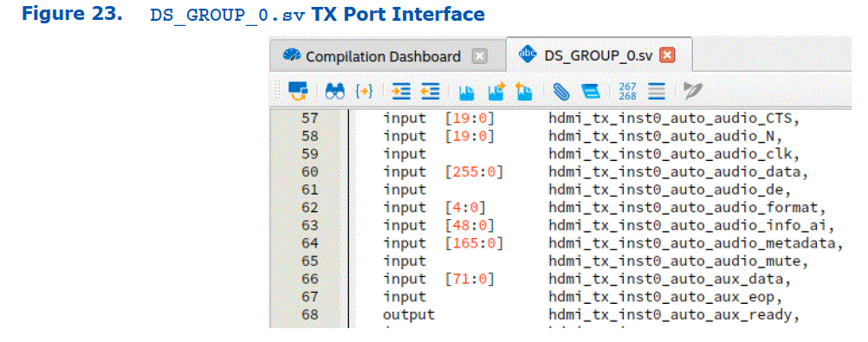This screenshot has height=342, width=868.
Task: Click the [19:0] bus width on line 57
Action: [470, 119]
